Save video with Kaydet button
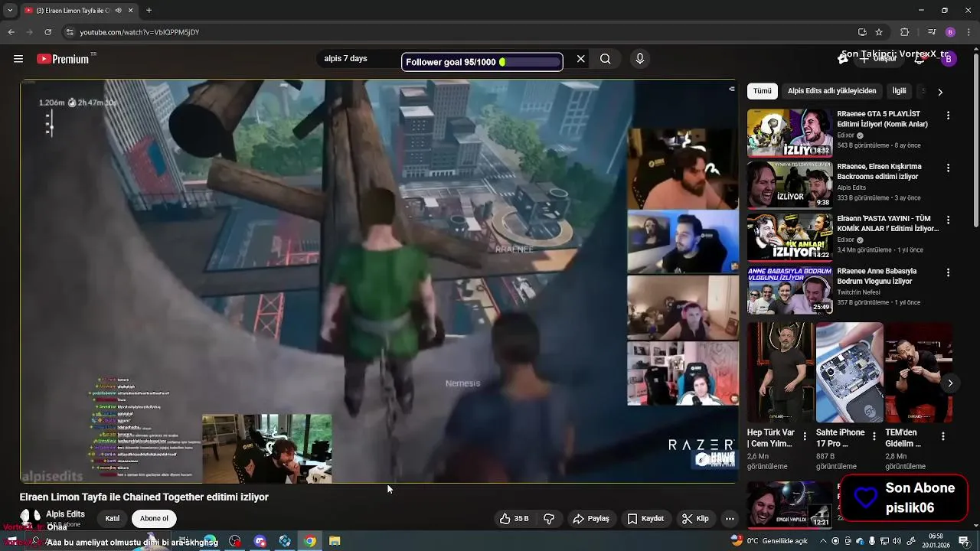 click(645, 519)
